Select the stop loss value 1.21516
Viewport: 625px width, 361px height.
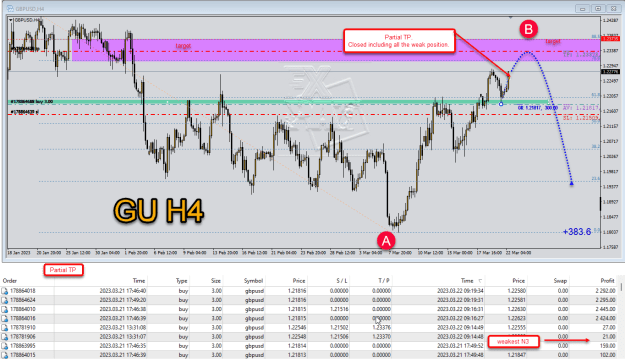pos(339,309)
